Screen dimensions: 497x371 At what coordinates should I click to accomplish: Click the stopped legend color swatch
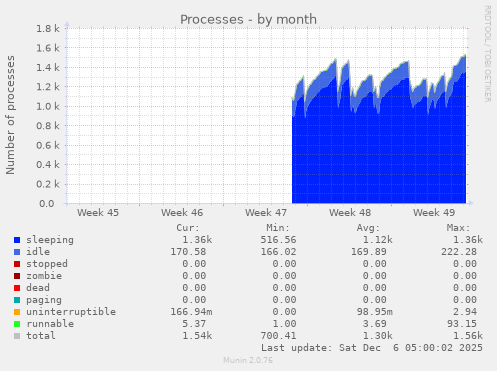click(x=17, y=264)
